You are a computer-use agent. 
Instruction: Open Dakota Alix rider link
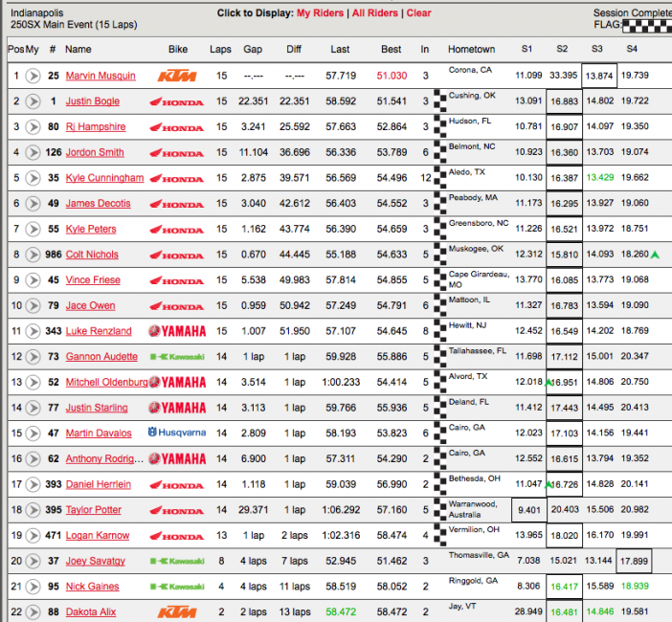pyautogui.click(x=91, y=612)
